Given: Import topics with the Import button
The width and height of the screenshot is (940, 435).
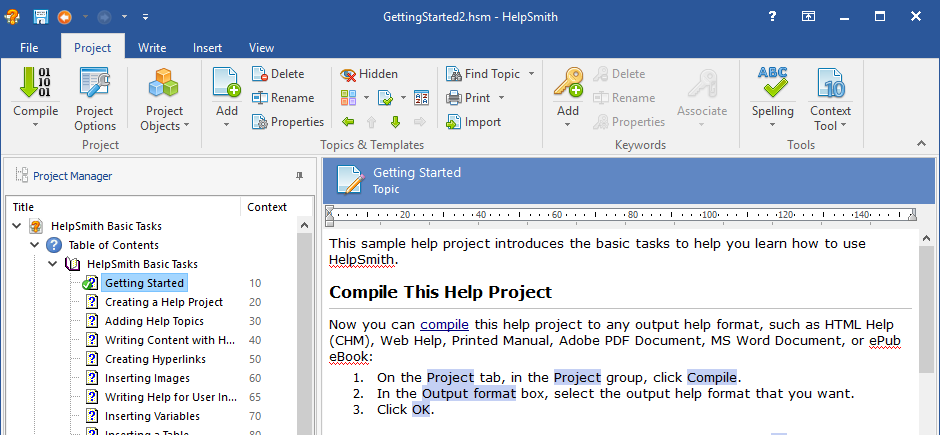Looking at the screenshot, I should coord(473,122).
